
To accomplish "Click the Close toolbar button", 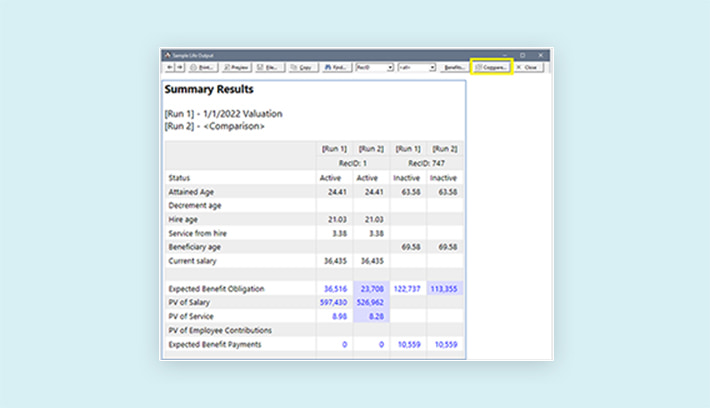I will pyautogui.click(x=527, y=67).
